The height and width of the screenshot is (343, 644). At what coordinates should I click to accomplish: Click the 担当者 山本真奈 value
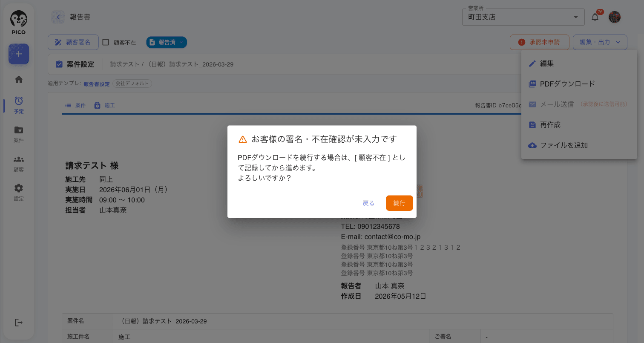click(x=113, y=210)
